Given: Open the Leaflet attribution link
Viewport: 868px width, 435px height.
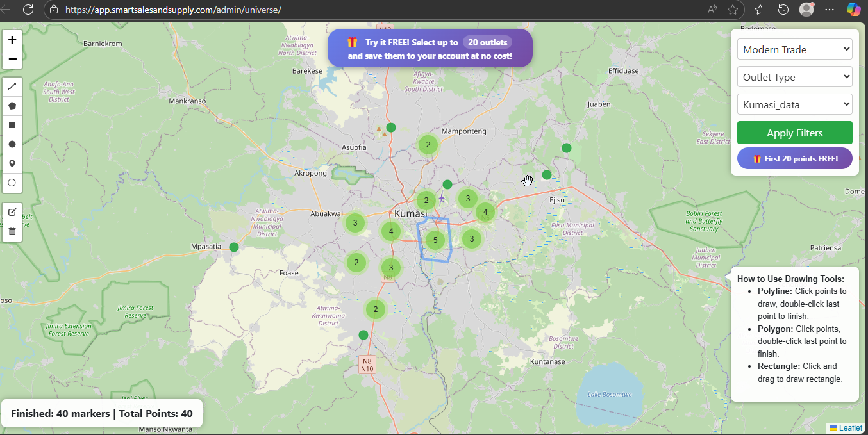Looking at the screenshot, I should [x=847, y=427].
